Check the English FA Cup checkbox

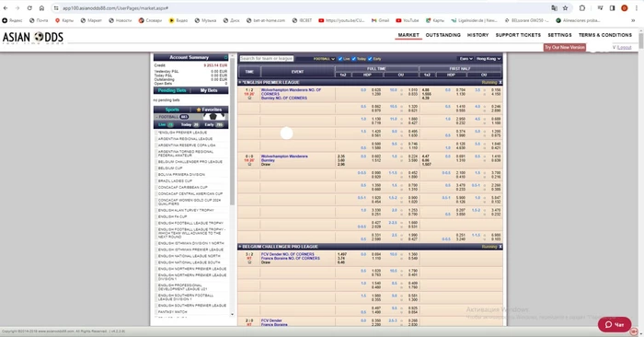pyautogui.click(x=156, y=216)
